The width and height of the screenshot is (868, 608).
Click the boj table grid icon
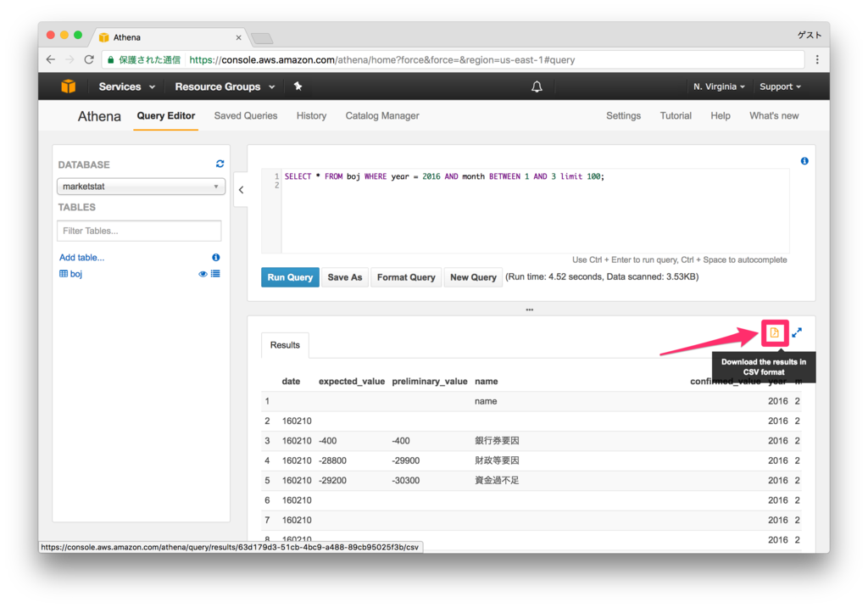click(x=64, y=274)
